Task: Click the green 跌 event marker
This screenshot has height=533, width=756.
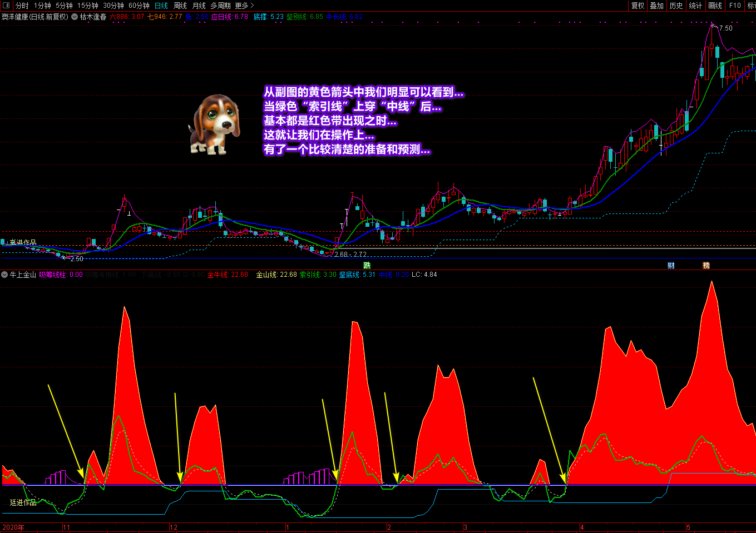Action: 367,266
